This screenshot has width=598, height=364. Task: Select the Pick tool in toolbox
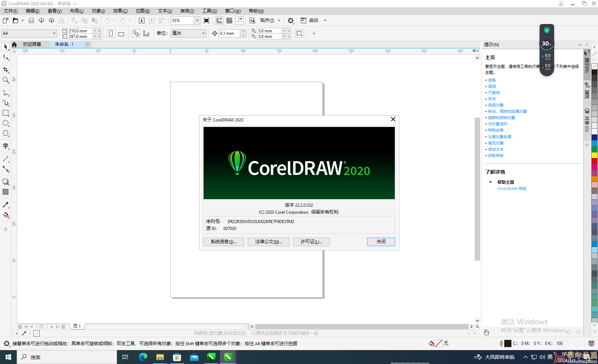6,47
